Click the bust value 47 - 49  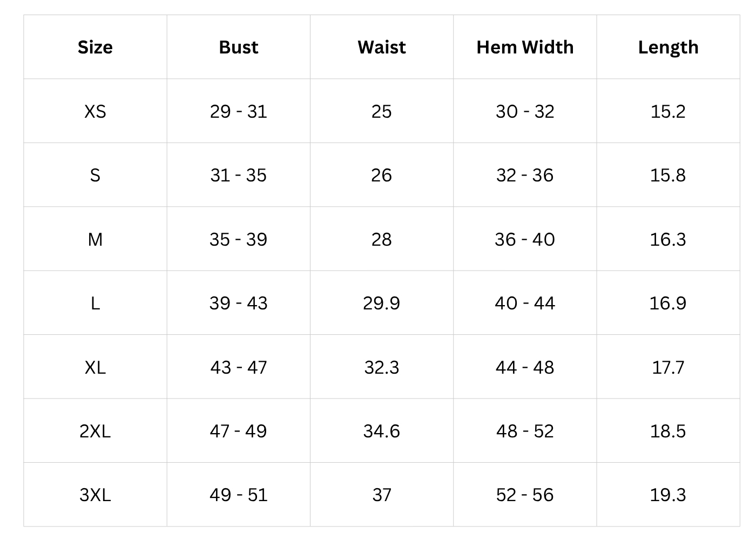(238, 431)
